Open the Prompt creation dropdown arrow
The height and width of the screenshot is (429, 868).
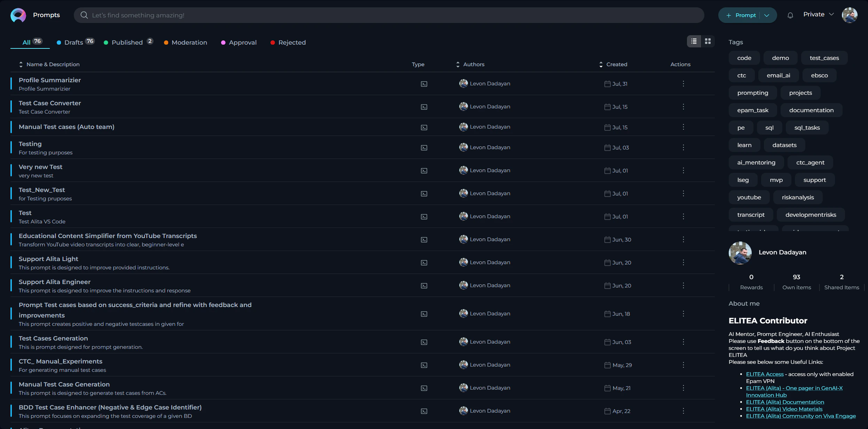click(x=767, y=15)
